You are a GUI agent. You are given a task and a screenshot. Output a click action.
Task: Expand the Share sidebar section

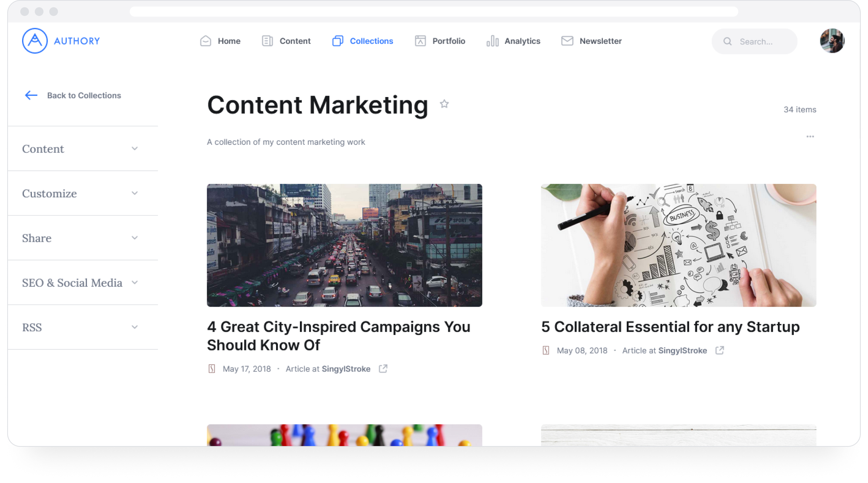(x=134, y=238)
